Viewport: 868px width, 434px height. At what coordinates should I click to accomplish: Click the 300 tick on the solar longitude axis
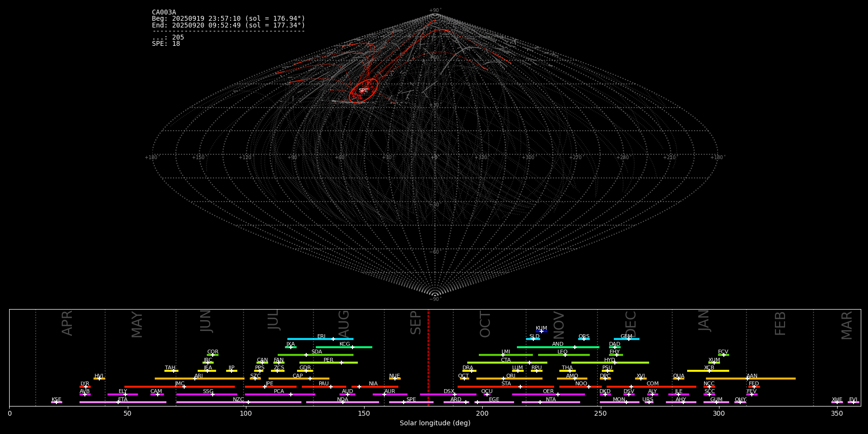(x=719, y=413)
